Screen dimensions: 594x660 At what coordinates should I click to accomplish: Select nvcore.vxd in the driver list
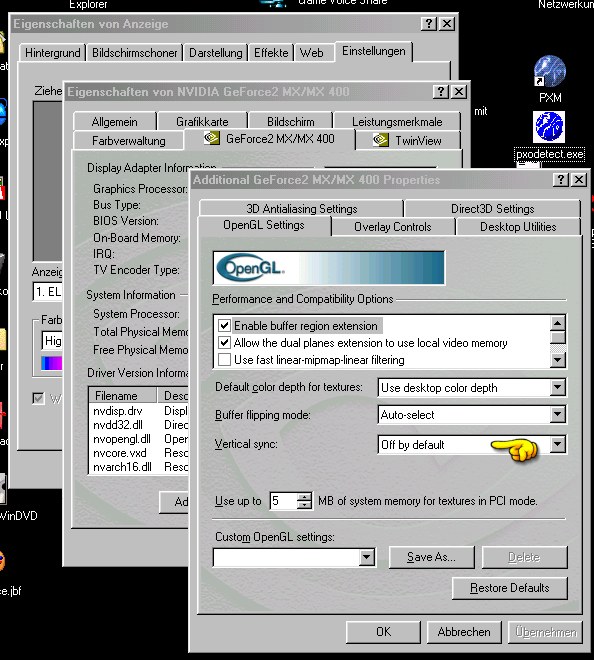click(120, 453)
